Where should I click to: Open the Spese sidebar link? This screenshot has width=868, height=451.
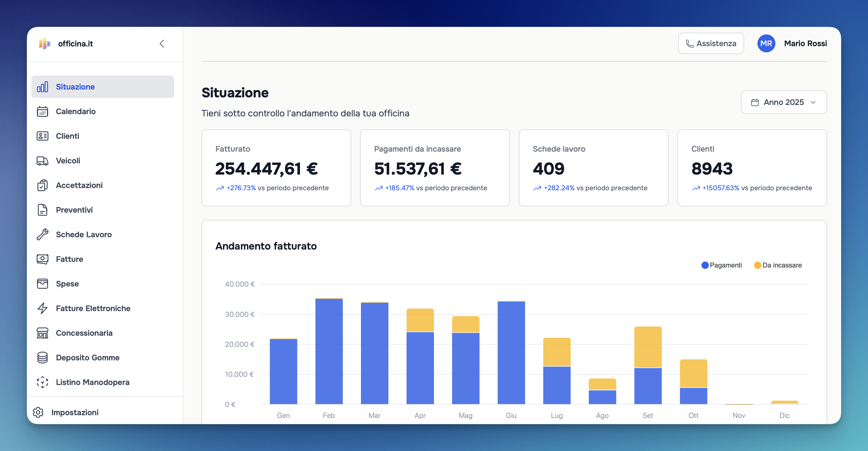click(67, 284)
